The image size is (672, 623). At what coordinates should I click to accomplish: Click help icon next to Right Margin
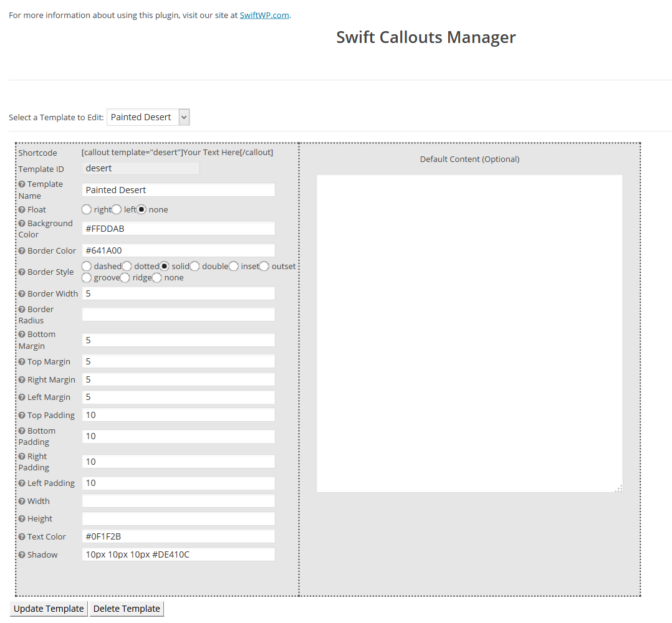click(22, 380)
